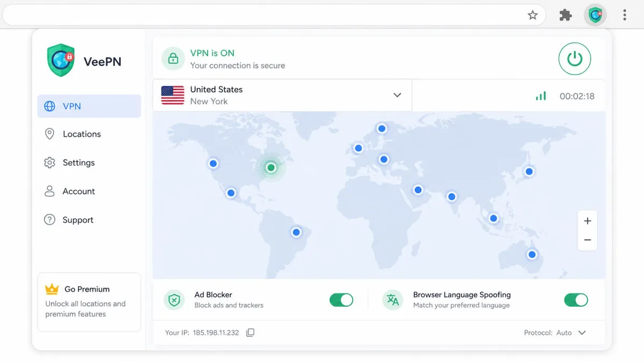Click the question mark Support icon

pos(49,220)
